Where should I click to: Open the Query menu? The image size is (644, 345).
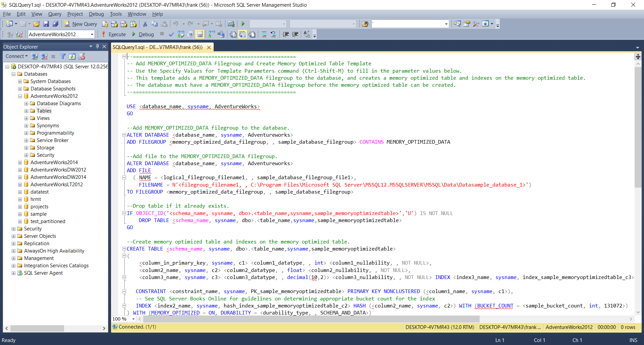point(55,14)
